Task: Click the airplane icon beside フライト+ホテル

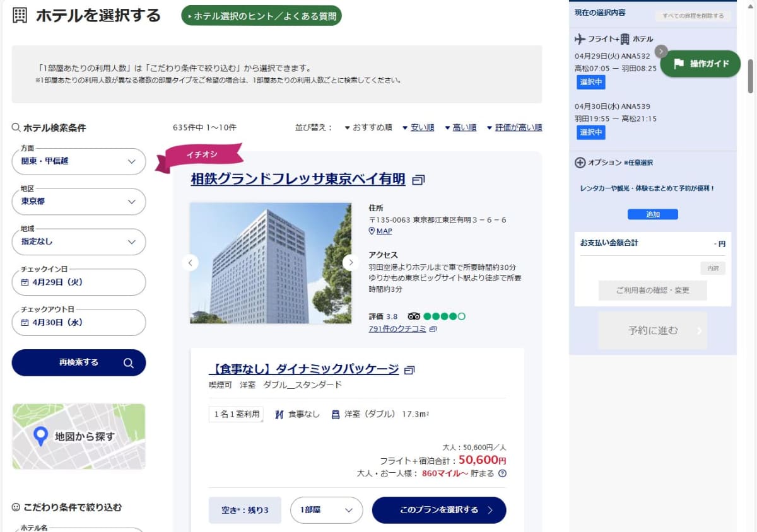Action: (x=580, y=39)
